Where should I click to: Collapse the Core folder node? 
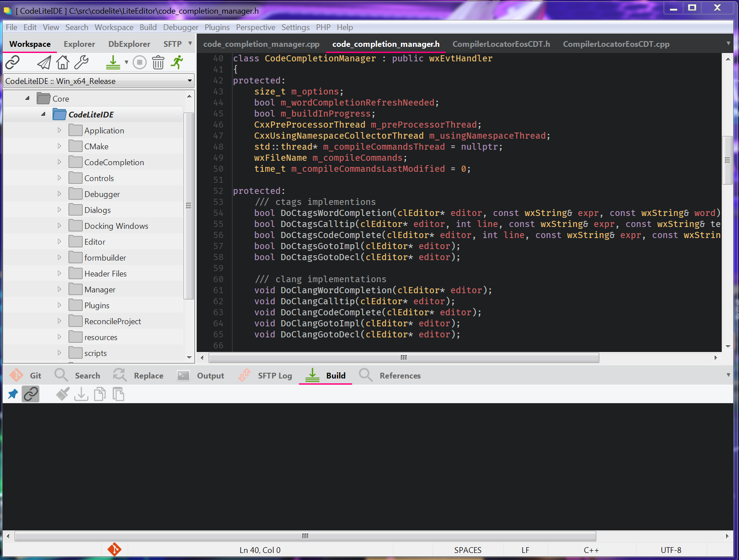tap(27, 98)
